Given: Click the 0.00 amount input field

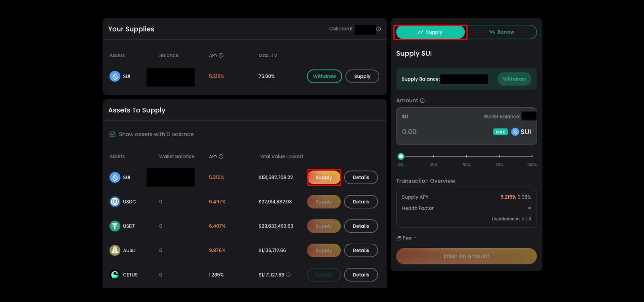Looking at the screenshot, I should pos(409,132).
